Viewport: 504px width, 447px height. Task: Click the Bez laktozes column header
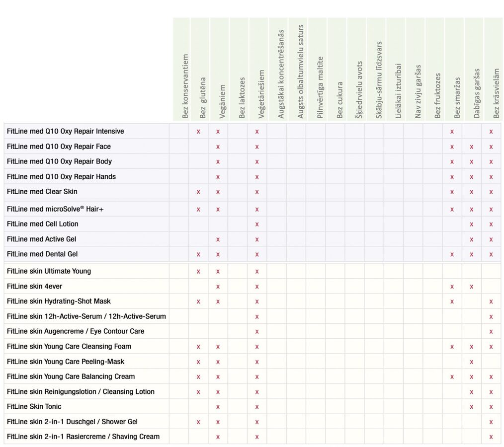coord(242,98)
